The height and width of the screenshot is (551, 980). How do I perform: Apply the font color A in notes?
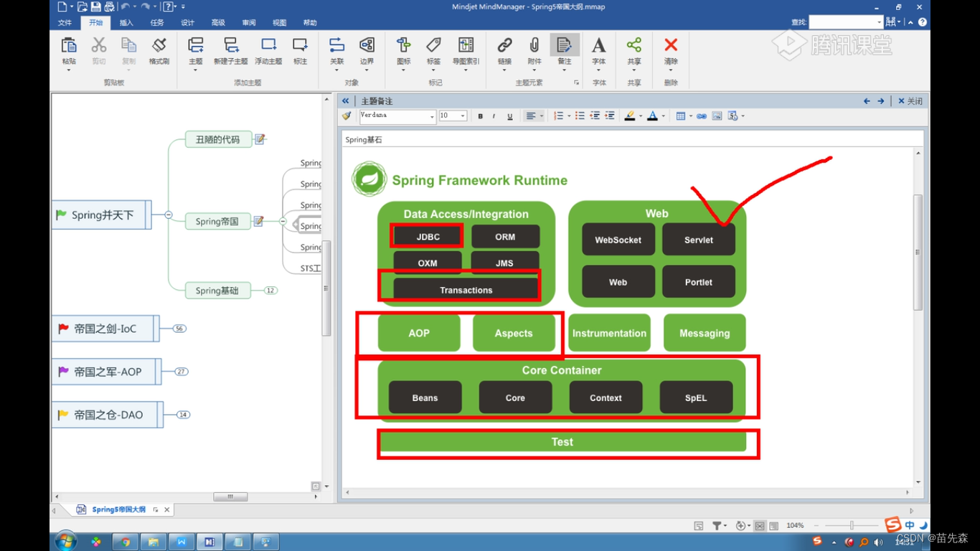point(652,116)
